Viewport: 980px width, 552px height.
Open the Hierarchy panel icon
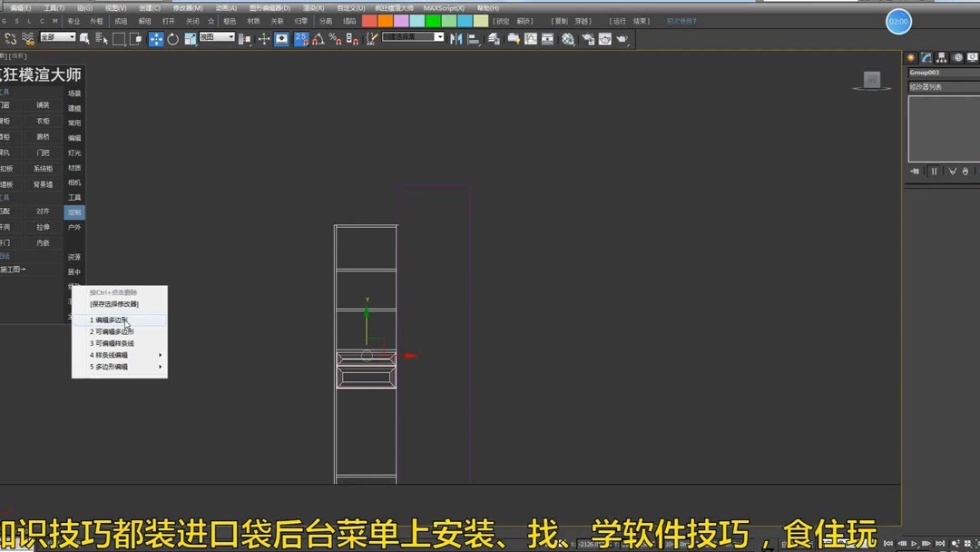tap(941, 57)
